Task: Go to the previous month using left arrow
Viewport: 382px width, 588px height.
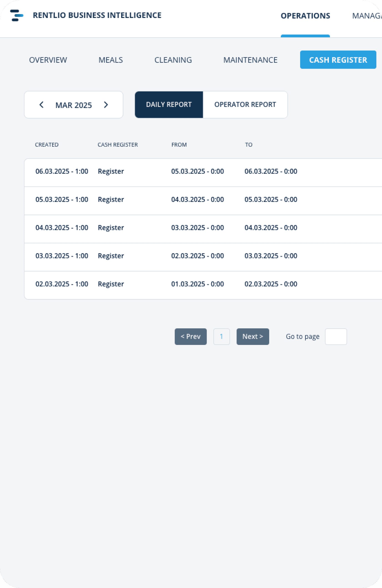Action: tap(42, 105)
